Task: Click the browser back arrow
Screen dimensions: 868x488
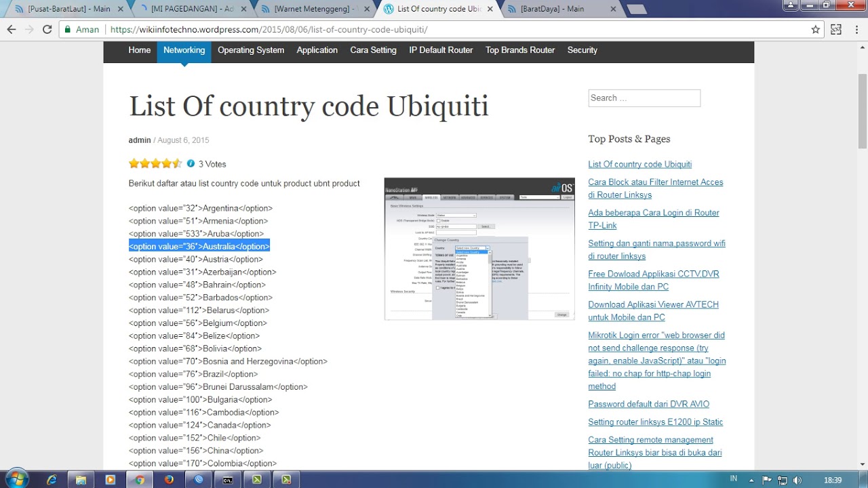Action: pos(12,30)
